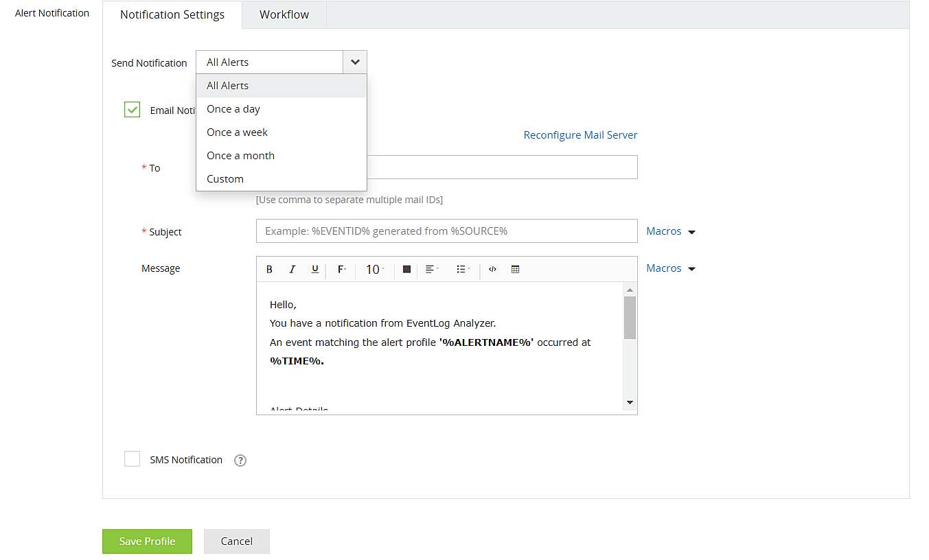Viewport: 929px width, 560px height.
Task: Switch to the Workflow tab
Action: click(284, 14)
